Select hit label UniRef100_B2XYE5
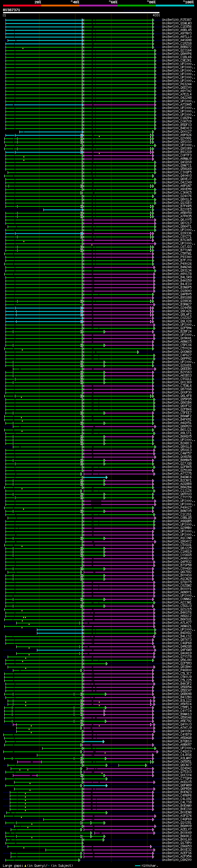 (x=177, y=210)
